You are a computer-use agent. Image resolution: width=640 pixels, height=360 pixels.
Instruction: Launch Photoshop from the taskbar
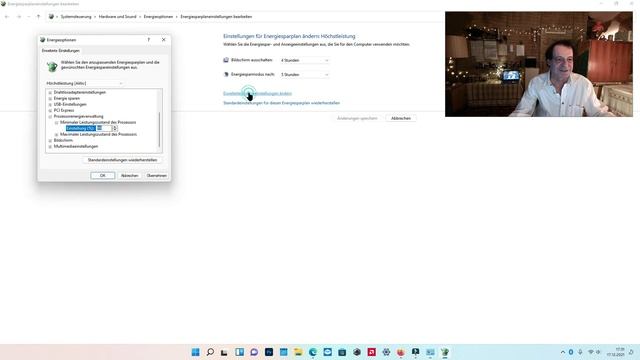coord(269,352)
